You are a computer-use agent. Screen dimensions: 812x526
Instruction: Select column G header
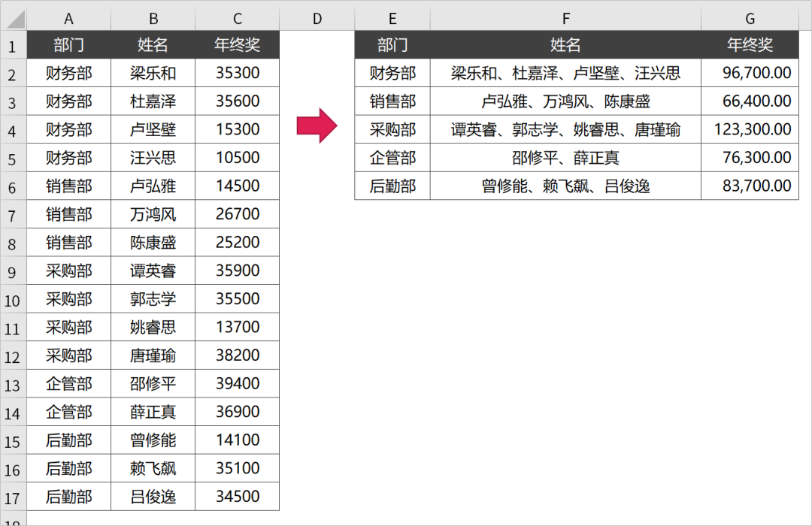click(750, 19)
